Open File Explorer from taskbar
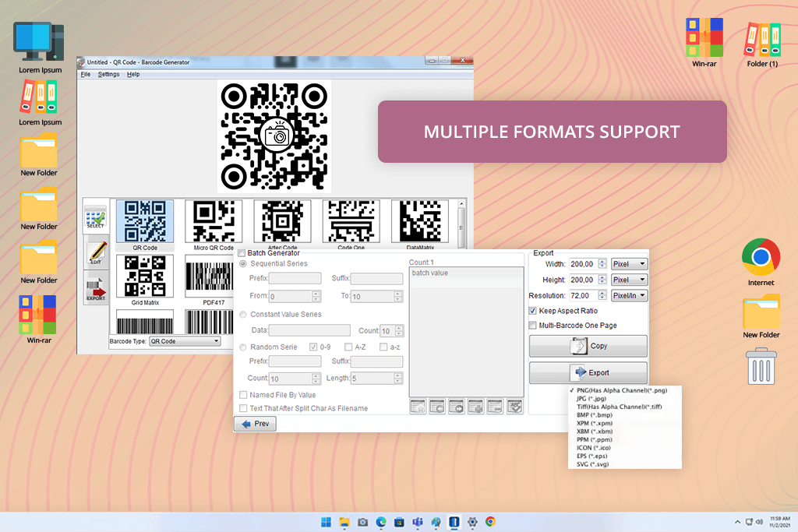The image size is (798, 532). coord(344,522)
